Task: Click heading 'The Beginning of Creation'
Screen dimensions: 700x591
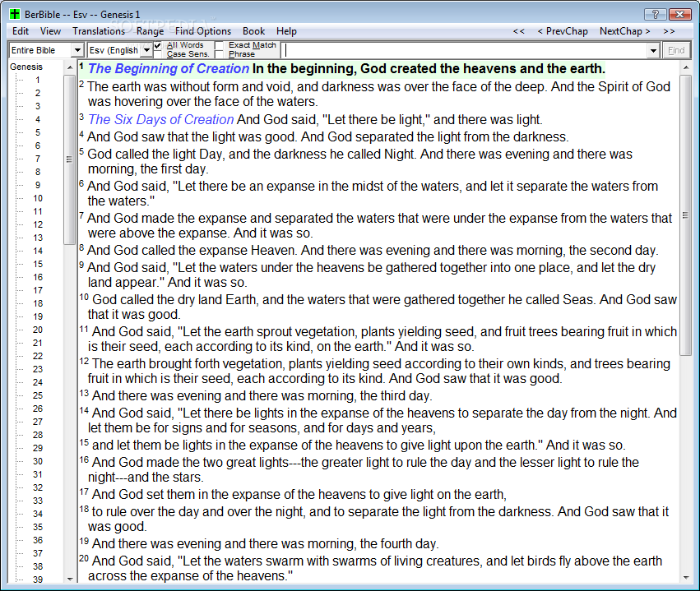Action: (x=169, y=69)
